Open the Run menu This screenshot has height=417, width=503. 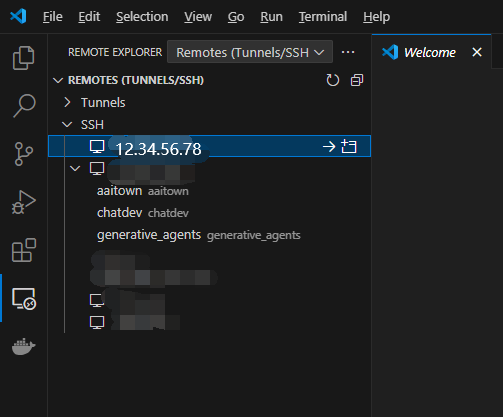tap(271, 16)
